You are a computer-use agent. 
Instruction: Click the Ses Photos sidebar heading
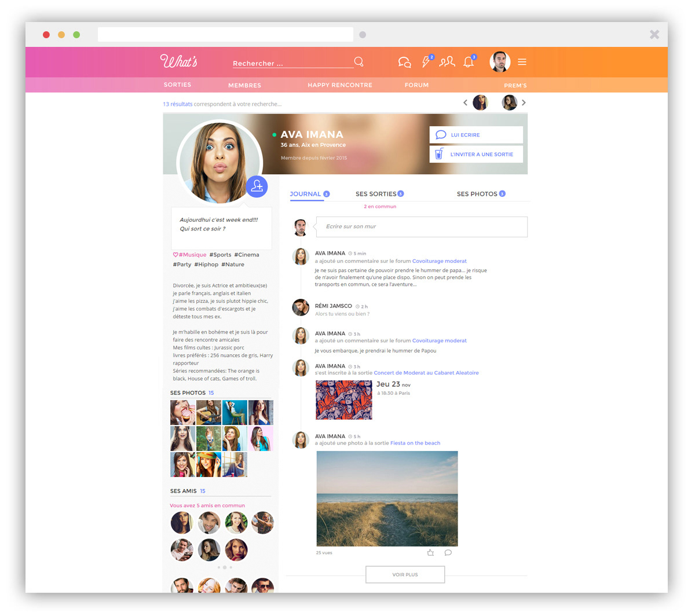(x=188, y=393)
